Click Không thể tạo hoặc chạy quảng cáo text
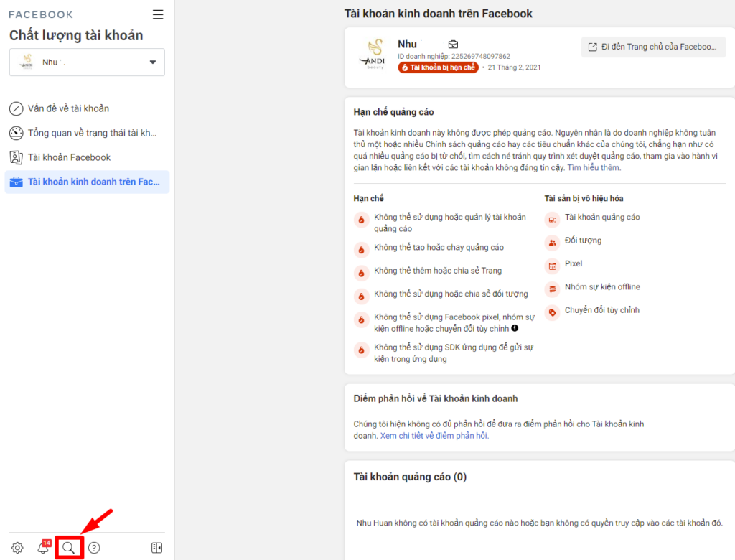735x560 pixels. 439,248
